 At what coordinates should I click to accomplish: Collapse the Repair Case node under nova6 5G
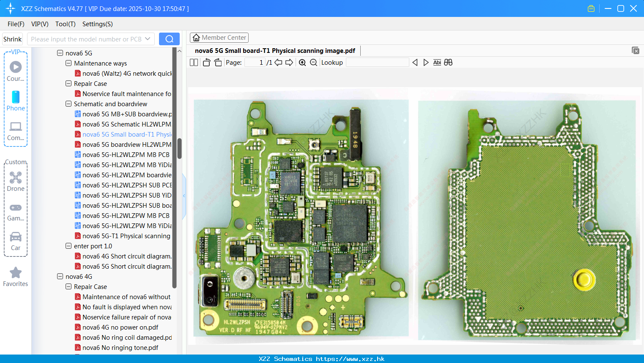(x=69, y=83)
